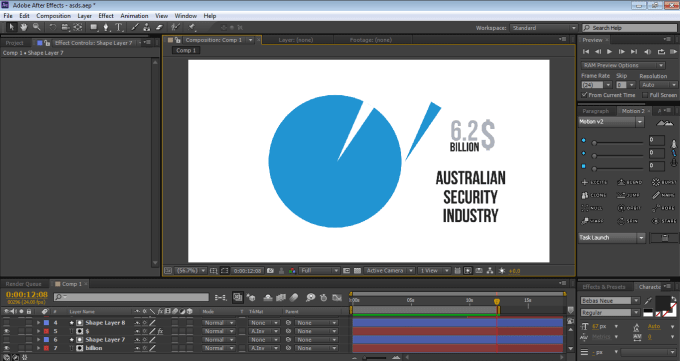Select the Pan Behind anchor tool

tap(78, 27)
